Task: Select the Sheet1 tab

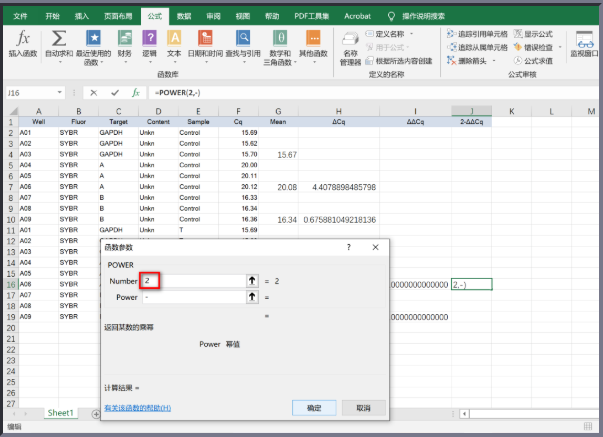Action: click(x=61, y=413)
